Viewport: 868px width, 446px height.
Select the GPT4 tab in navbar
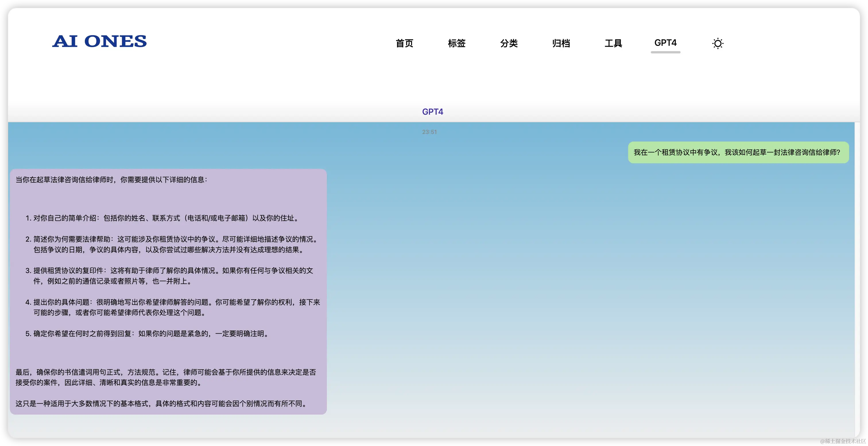click(x=665, y=43)
